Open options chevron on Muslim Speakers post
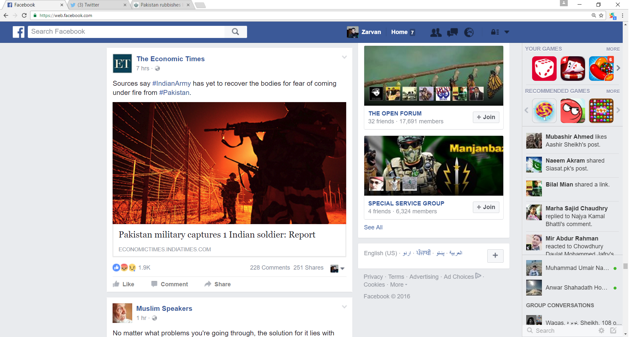This screenshot has height=337, width=644. click(344, 307)
